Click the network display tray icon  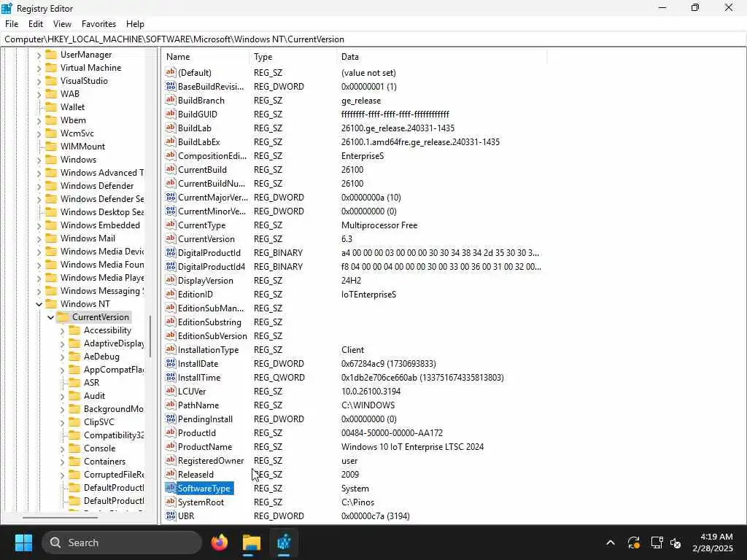click(657, 542)
